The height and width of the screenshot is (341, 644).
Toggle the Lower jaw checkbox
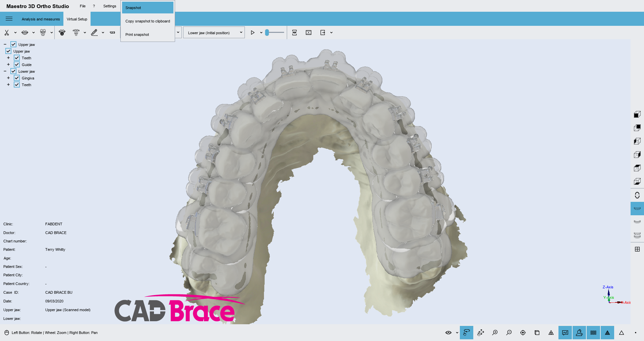point(13,71)
